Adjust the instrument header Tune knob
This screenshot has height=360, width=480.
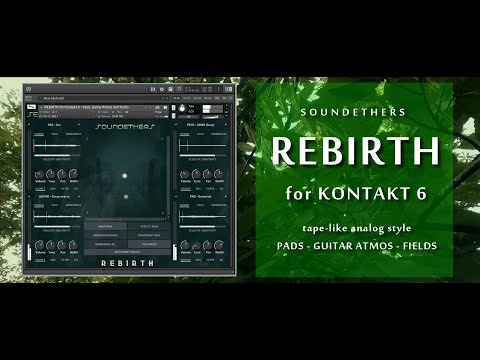click(x=182, y=108)
